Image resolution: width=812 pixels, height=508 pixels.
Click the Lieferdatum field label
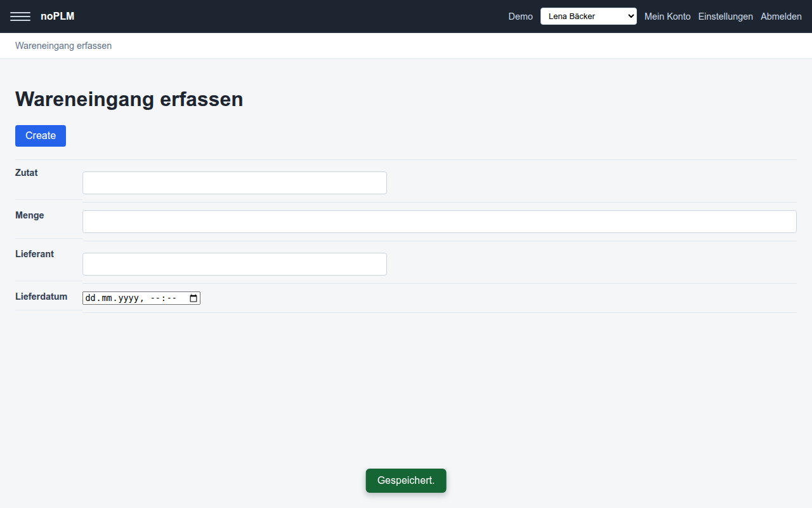click(x=41, y=297)
